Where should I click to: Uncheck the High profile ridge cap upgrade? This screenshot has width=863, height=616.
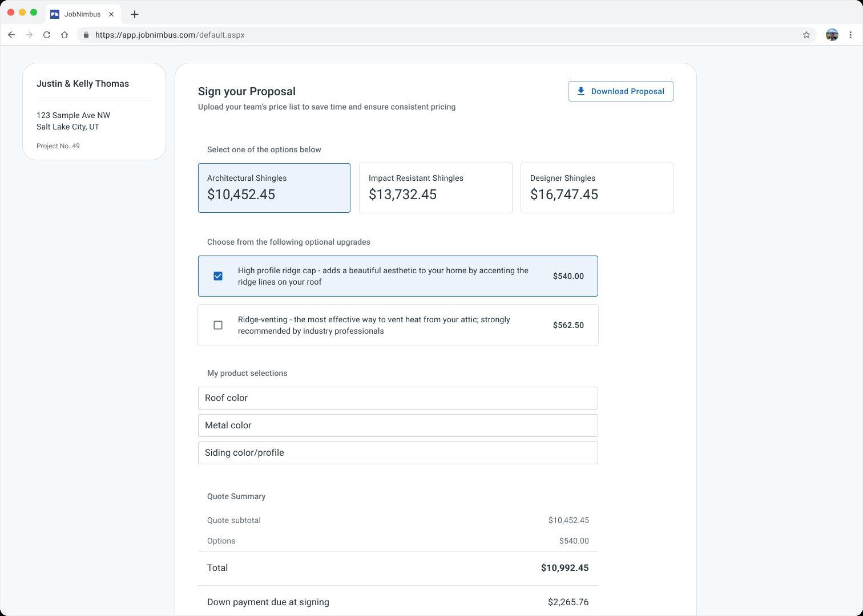coord(218,276)
